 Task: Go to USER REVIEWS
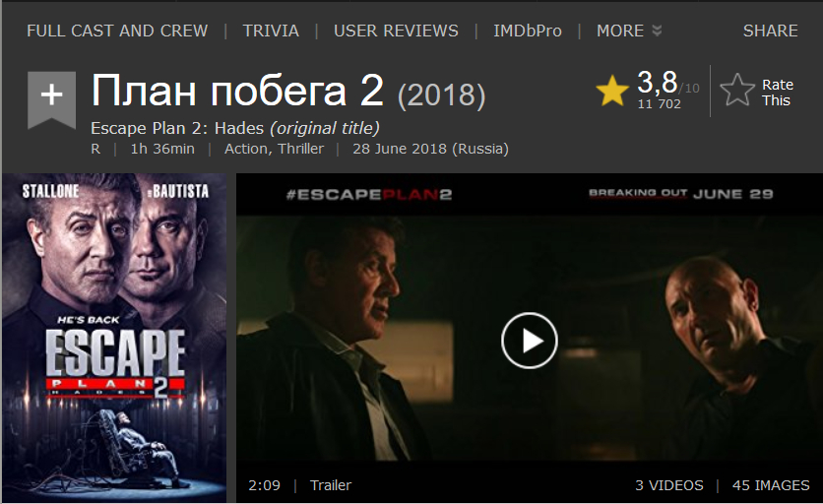(x=397, y=31)
